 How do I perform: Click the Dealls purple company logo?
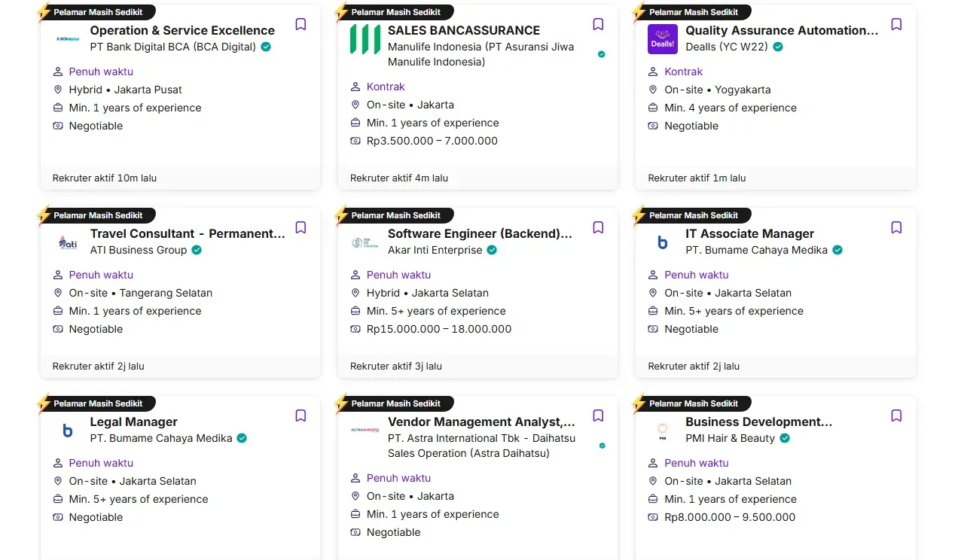pyautogui.click(x=663, y=39)
